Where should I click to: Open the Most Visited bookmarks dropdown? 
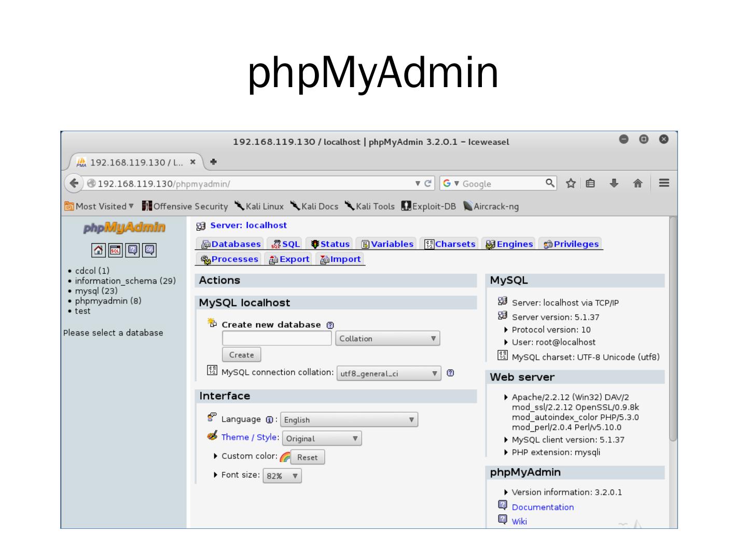coord(99,206)
